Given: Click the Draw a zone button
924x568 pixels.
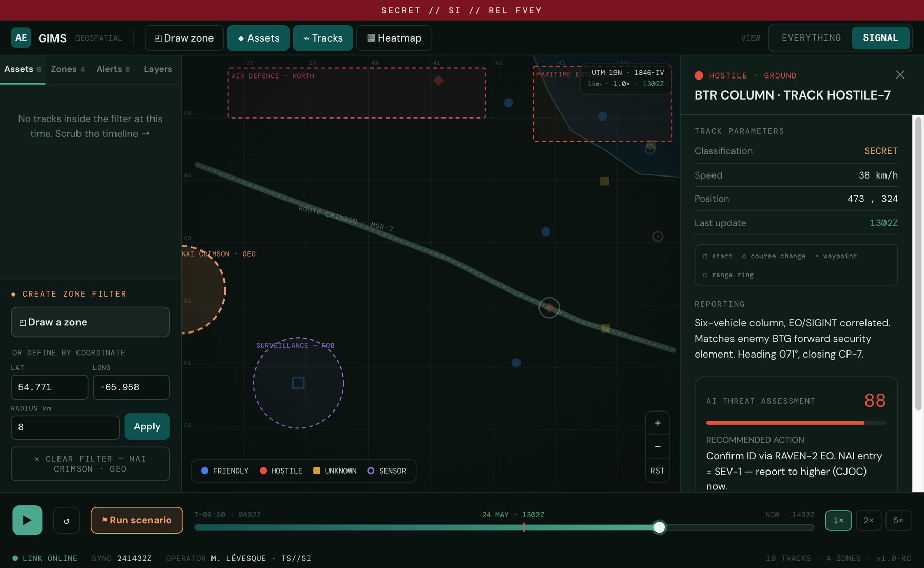Looking at the screenshot, I should [x=90, y=322].
